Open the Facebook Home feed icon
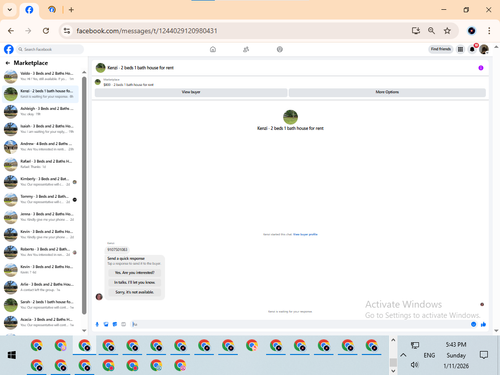This screenshot has width=500, height=375. click(213, 49)
